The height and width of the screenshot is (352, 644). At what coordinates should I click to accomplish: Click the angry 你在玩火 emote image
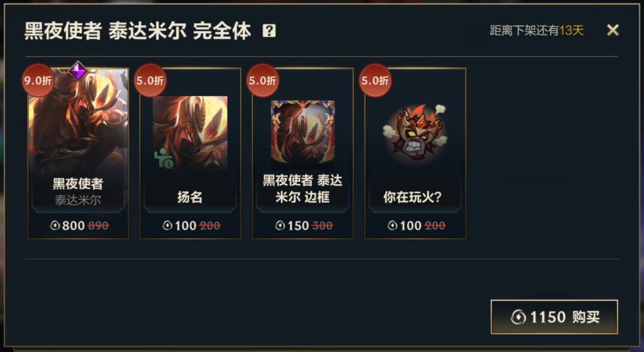click(415, 134)
